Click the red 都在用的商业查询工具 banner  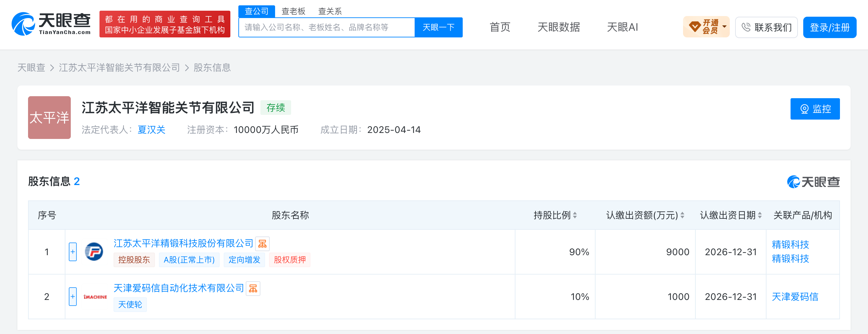[x=165, y=24]
